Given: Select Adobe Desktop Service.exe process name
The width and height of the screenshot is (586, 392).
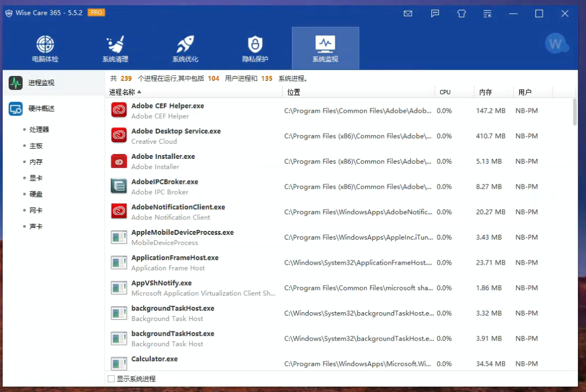Looking at the screenshot, I should click(176, 131).
